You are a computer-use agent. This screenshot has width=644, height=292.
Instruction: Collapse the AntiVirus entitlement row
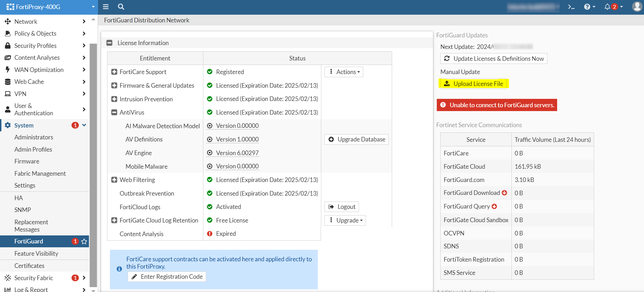click(x=114, y=112)
